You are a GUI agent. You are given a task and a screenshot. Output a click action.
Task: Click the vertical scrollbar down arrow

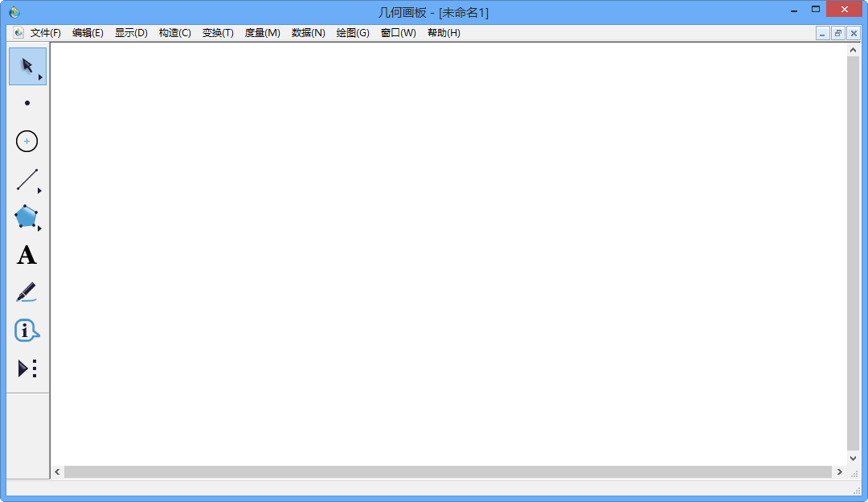pyautogui.click(x=854, y=458)
